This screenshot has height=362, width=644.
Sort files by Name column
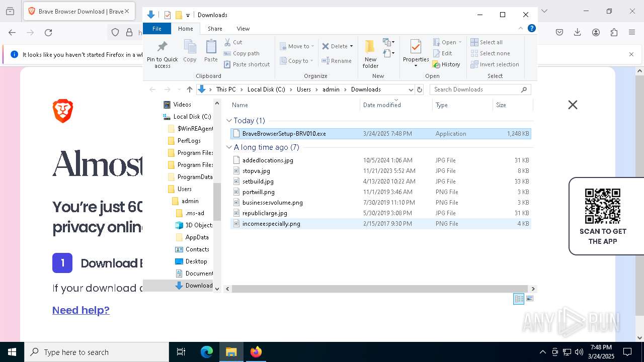[295, 105]
